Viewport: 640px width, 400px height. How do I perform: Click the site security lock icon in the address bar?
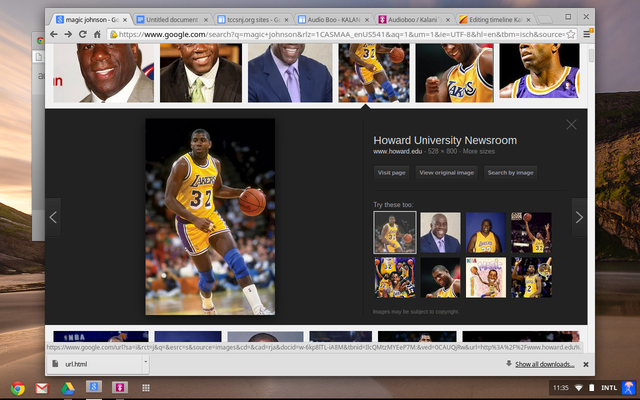(114, 34)
